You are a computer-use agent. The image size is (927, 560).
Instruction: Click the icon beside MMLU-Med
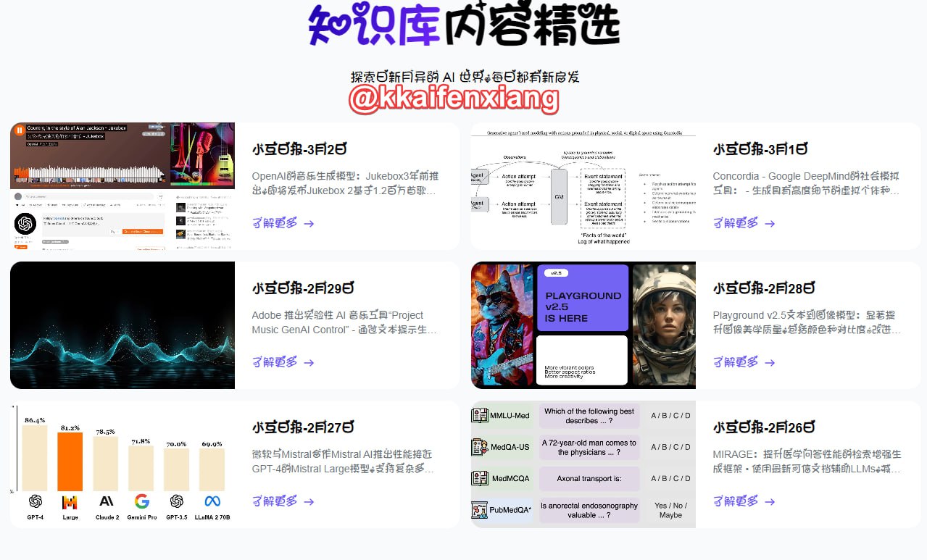coord(480,415)
